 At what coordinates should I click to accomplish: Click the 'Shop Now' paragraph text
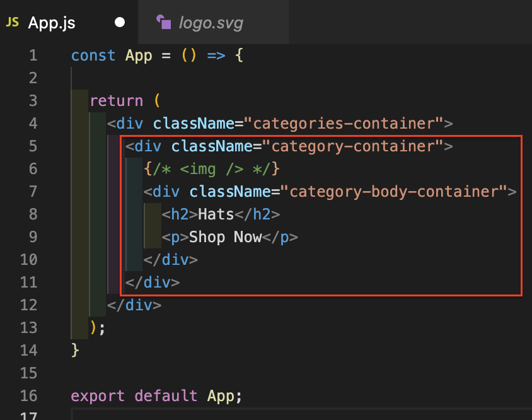pyautogui.click(x=225, y=237)
